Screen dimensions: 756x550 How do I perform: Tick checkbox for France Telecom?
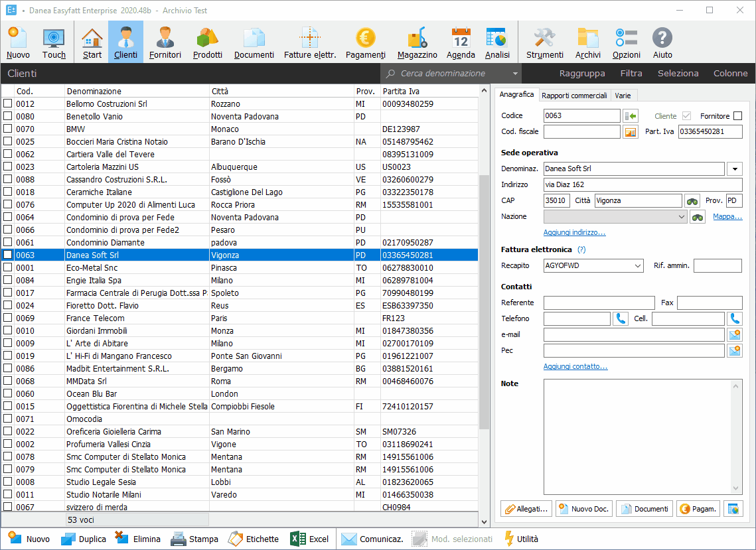click(x=8, y=318)
